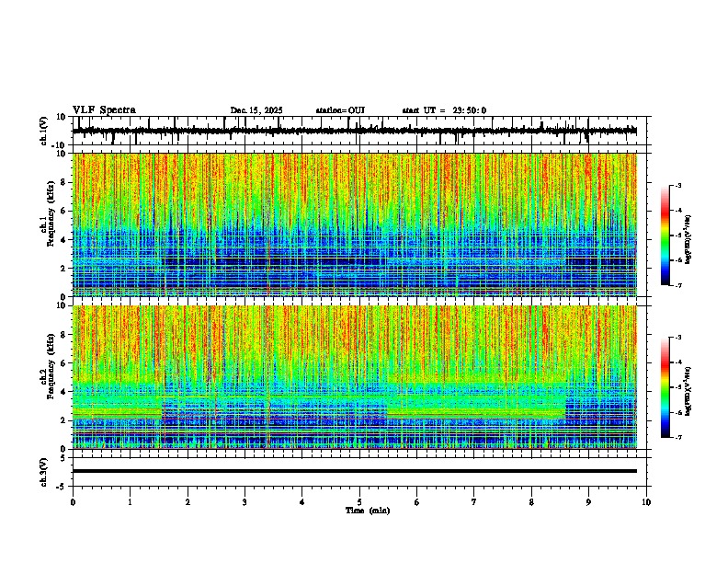Click the "VLF Spectra" plot title

[104, 110]
